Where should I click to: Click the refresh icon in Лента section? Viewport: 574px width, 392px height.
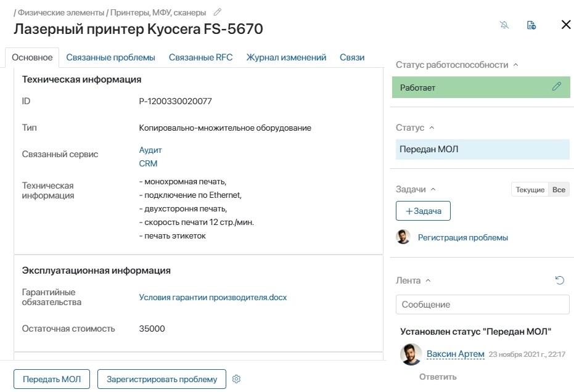[560, 280]
